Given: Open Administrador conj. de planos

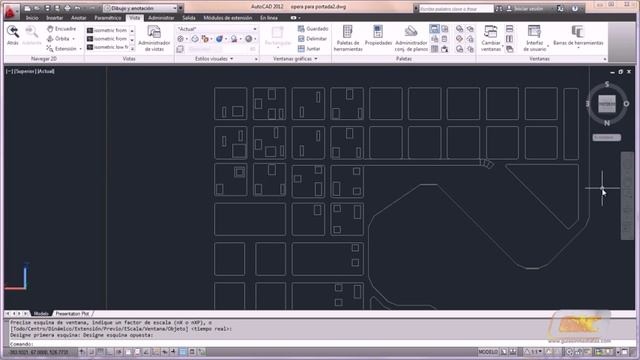Looking at the screenshot, I should click(411, 38).
